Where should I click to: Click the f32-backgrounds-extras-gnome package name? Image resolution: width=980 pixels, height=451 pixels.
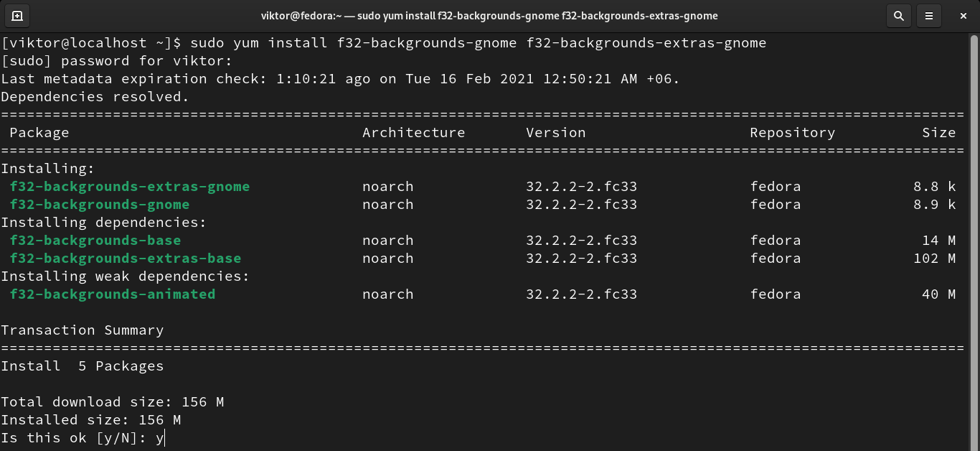[130, 187]
